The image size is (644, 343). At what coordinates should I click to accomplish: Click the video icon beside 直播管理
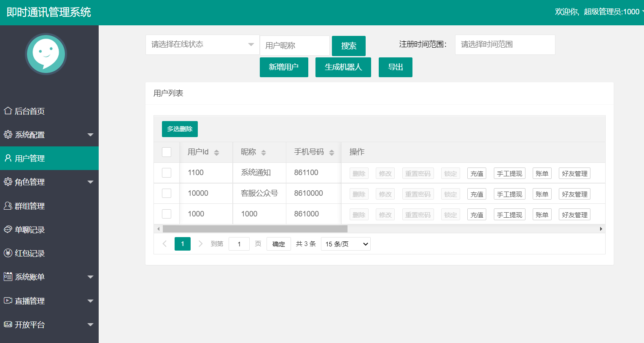click(8, 301)
